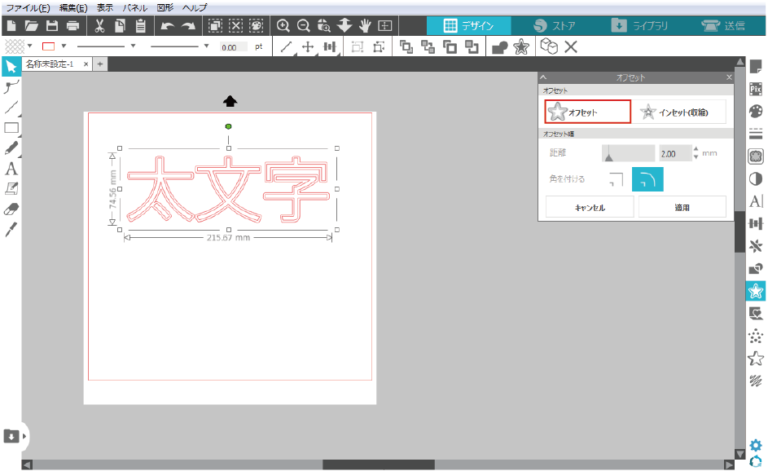Click the line color swatch
Screen dimensions: 768x471
click(48, 47)
